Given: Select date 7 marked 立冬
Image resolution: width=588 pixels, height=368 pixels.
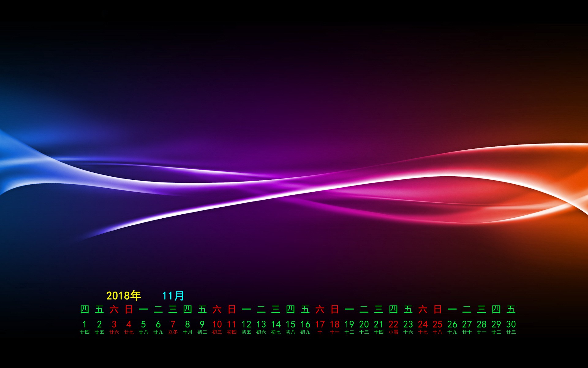Looking at the screenshot, I should [173, 324].
